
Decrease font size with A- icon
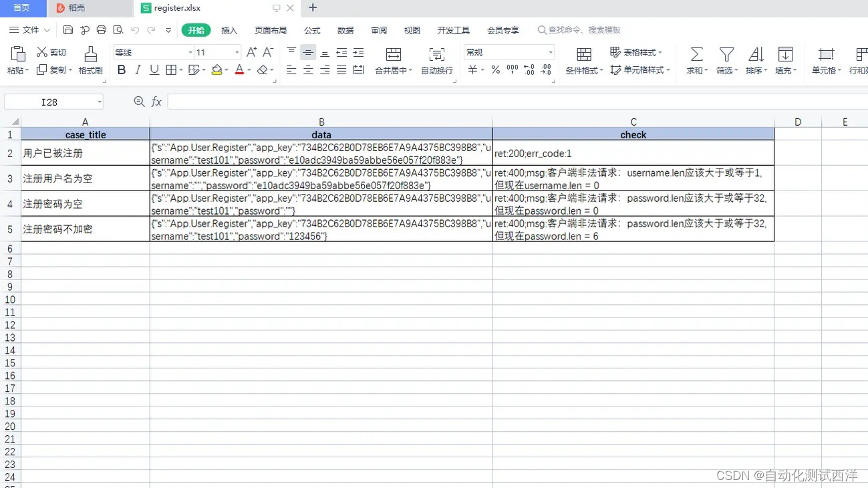(268, 52)
